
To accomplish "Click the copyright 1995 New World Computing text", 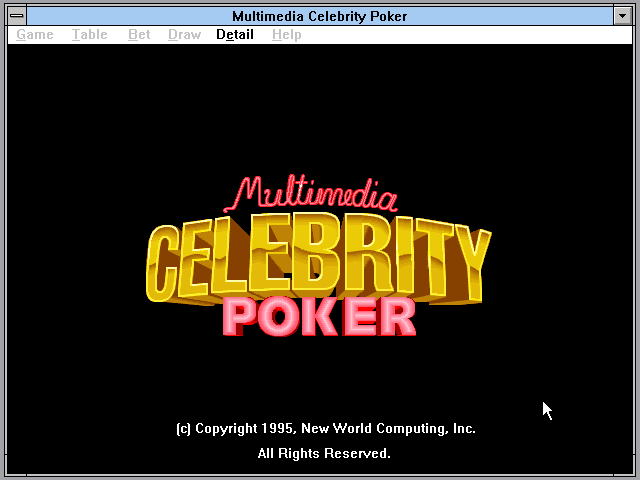I will click(326, 429).
